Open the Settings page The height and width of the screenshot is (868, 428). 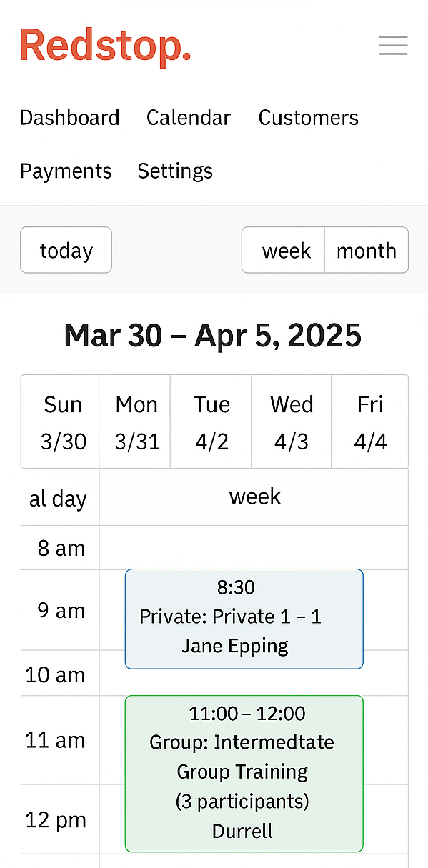coord(174,171)
